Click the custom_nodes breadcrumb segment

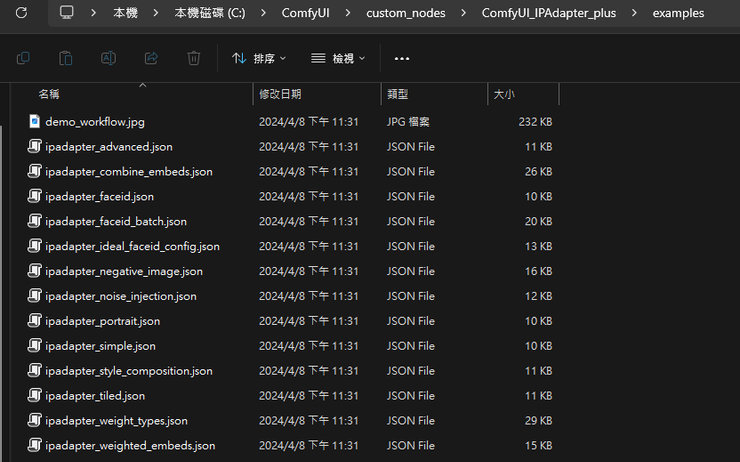[x=406, y=13]
